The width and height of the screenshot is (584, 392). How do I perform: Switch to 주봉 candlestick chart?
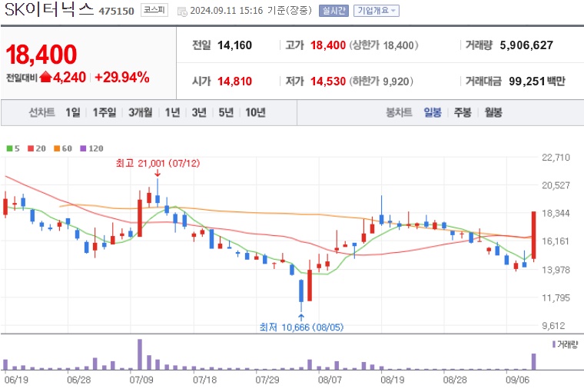click(463, 112)
